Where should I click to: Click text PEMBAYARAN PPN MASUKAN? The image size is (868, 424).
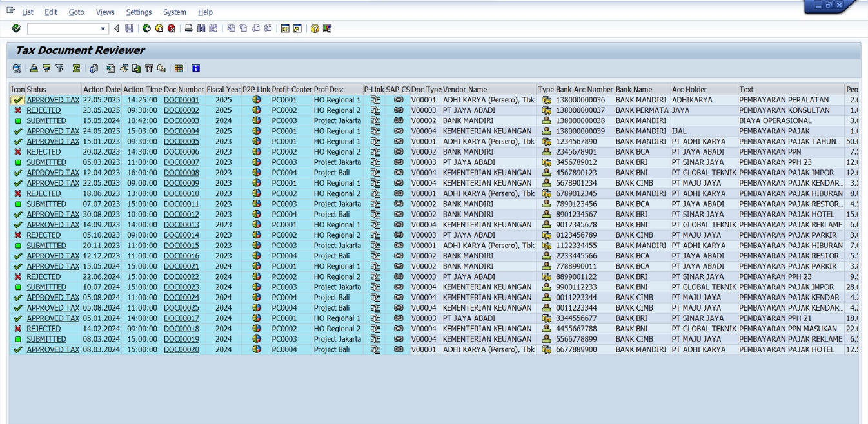point(788,329)
